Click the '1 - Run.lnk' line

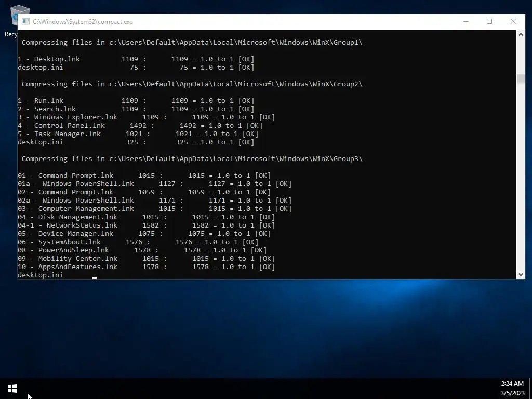(136, 100)
